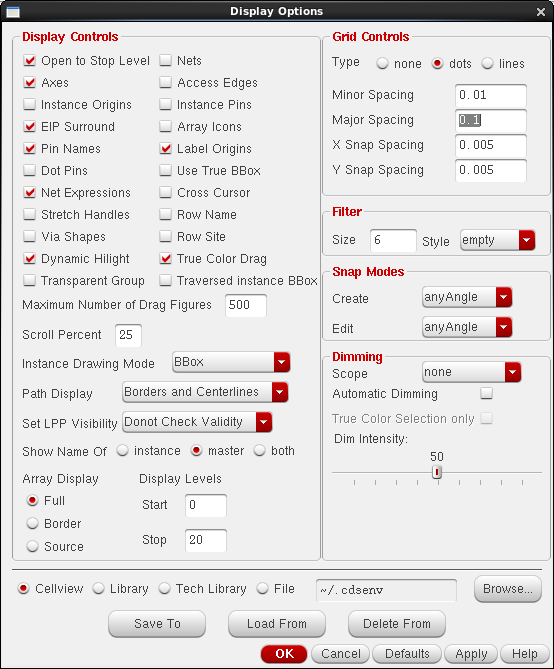This screenshot has width=554, height=669.
Task: Choose Show Name Of master
Action: coord(196,451)
